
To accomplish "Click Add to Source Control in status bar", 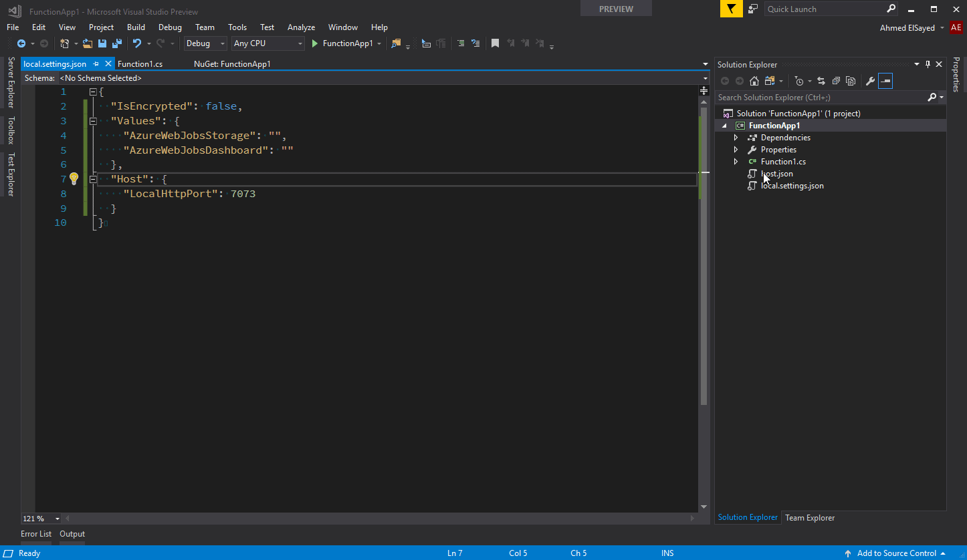I will (x=897, y=553).
